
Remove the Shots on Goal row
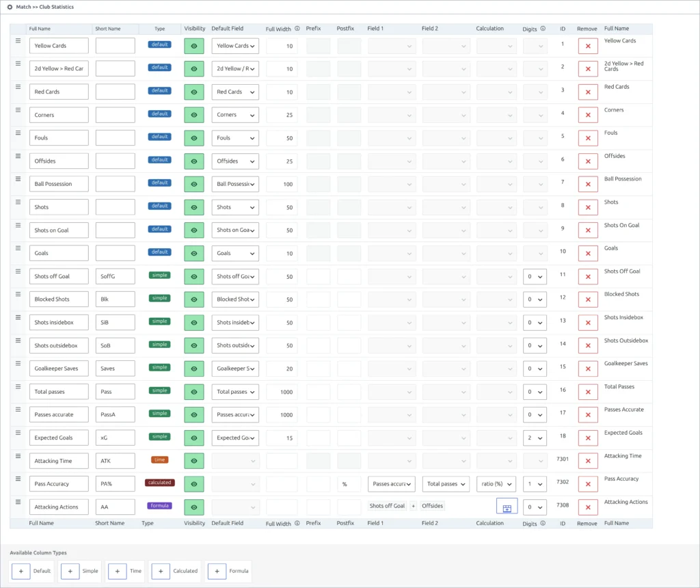point(587,230)
